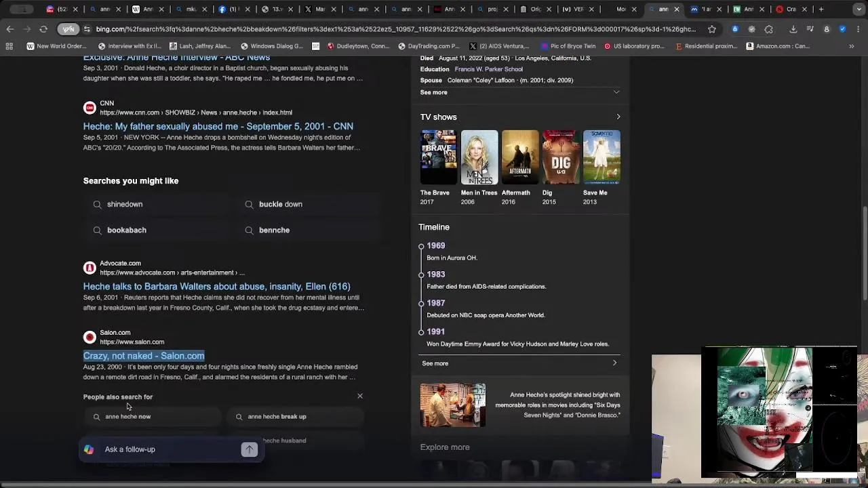Show more bookmarks with double chevron
This screenshot has height=488, width=868.
851,46
